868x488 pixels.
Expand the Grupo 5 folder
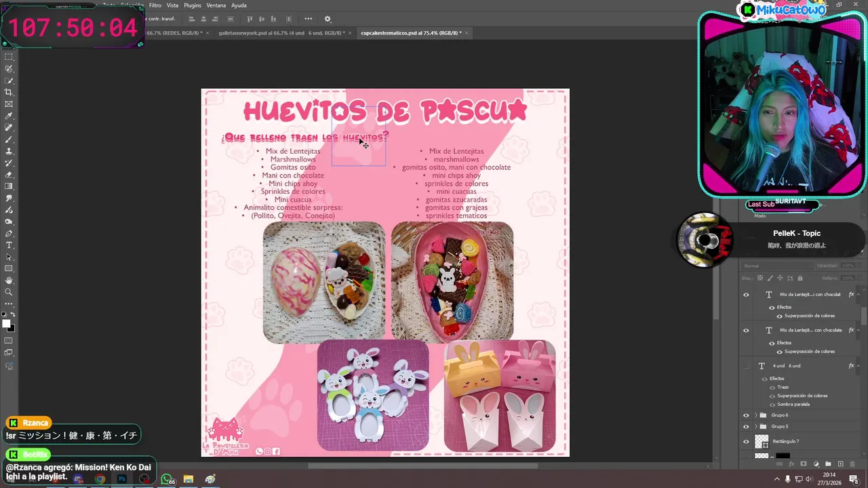click(x=755, y=427)
